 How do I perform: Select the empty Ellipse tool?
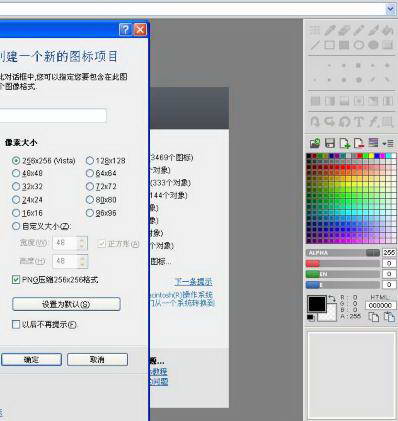pos(359,45)
